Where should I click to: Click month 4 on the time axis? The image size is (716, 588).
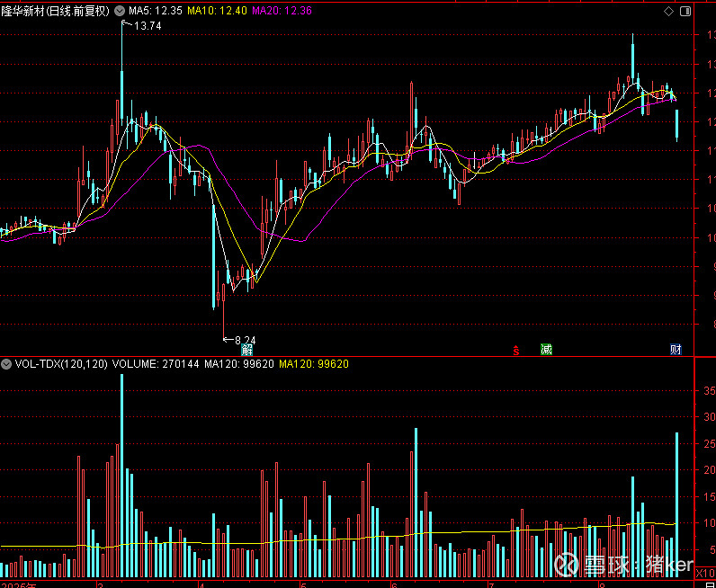(x=201, y=584)
